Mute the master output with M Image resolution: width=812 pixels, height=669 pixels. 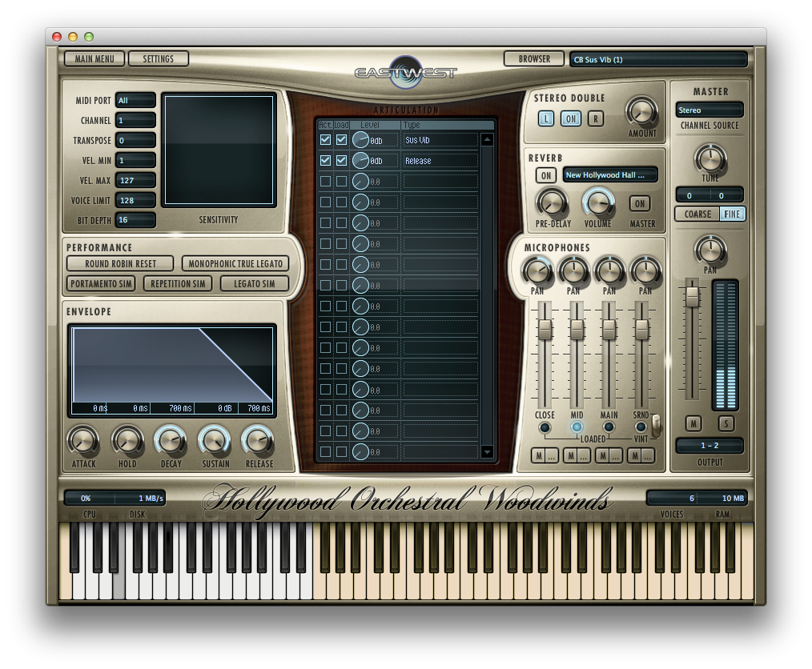(x=693, y=424)
